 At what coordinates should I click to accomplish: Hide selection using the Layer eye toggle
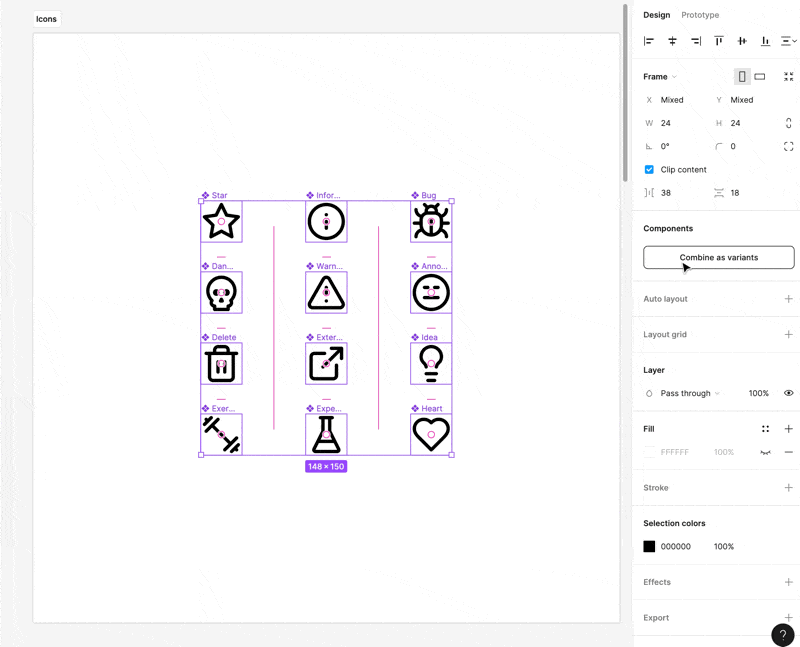(x=790, y=393)
